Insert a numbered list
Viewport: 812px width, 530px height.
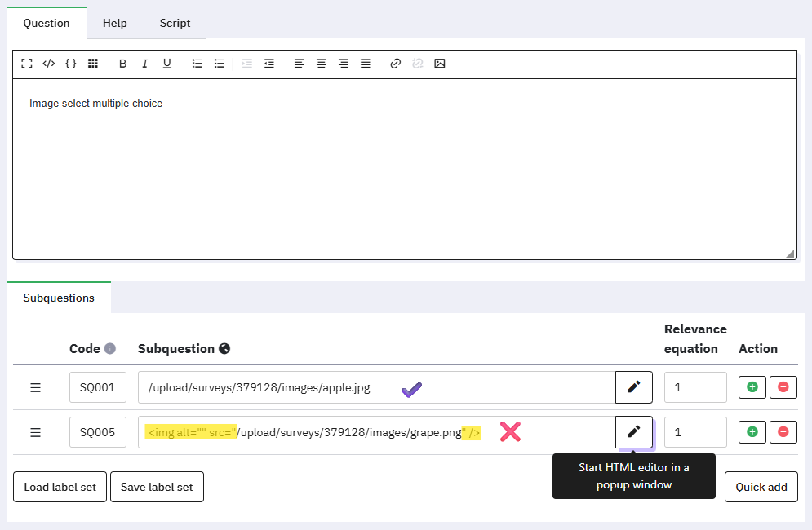point(197,64)
